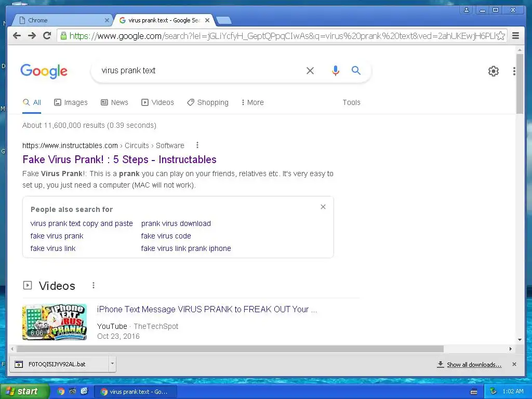Search the fake virus code suggestion
Image resolution: width=532 pixels, height=399 pixels.
tap(166, 236)
